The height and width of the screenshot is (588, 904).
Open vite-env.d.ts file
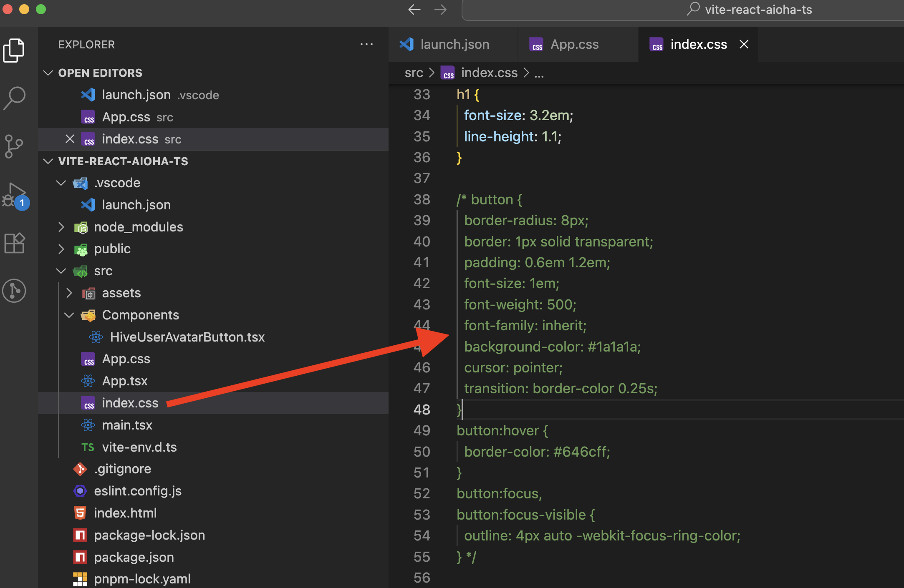coord(213,447)
